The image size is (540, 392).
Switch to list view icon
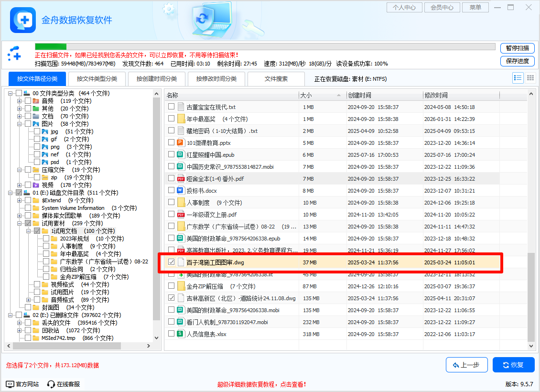(518, 78)
